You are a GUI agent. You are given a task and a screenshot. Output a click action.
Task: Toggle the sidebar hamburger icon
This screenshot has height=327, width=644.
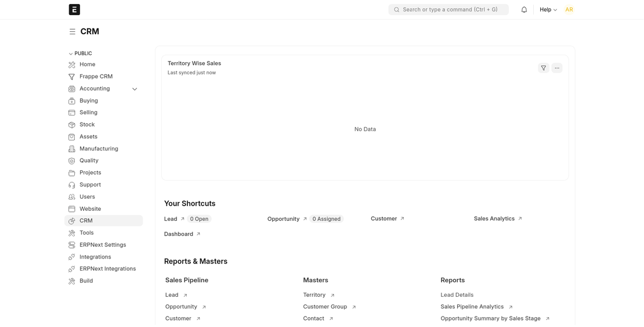click(72, 32)
